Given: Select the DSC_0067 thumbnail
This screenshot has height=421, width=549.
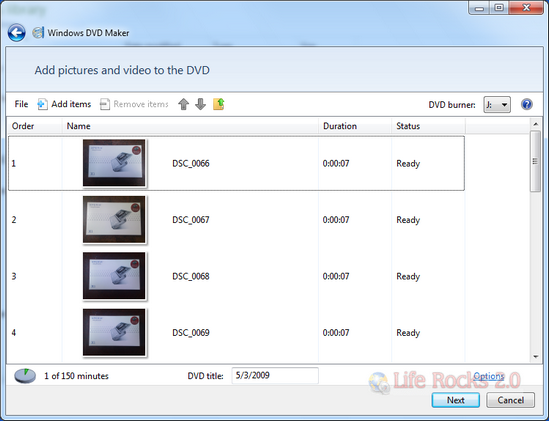Looking at the screenshot, I should coord(114,220).
